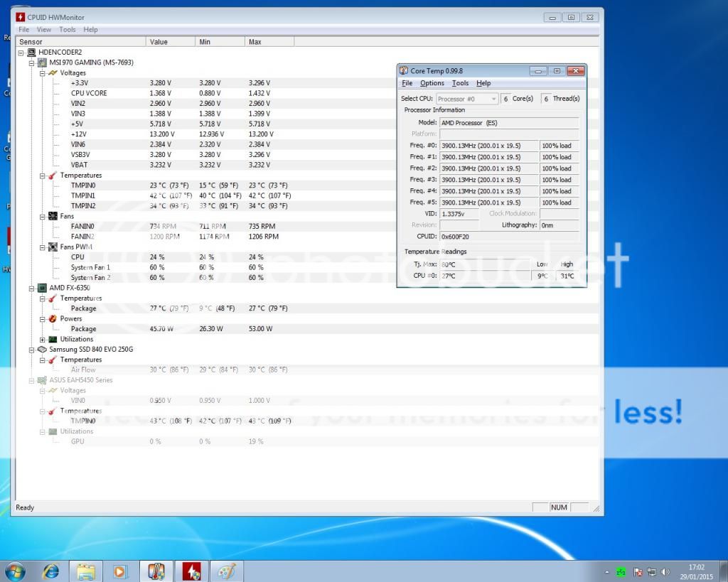Open the HWMonitor View menu

pyautogui.click(x=44, y=30)
